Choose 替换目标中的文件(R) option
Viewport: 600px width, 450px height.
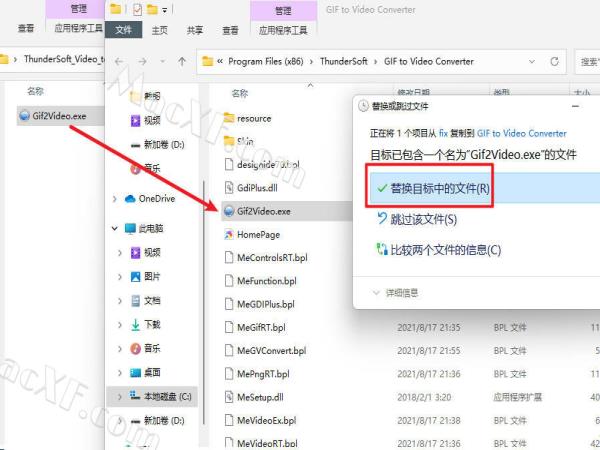pos(431,187)
